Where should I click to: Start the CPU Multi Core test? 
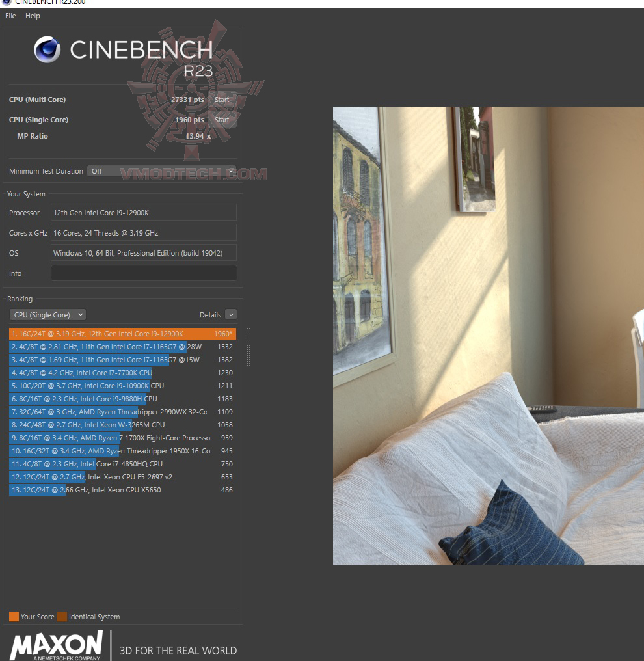(222, 100)
